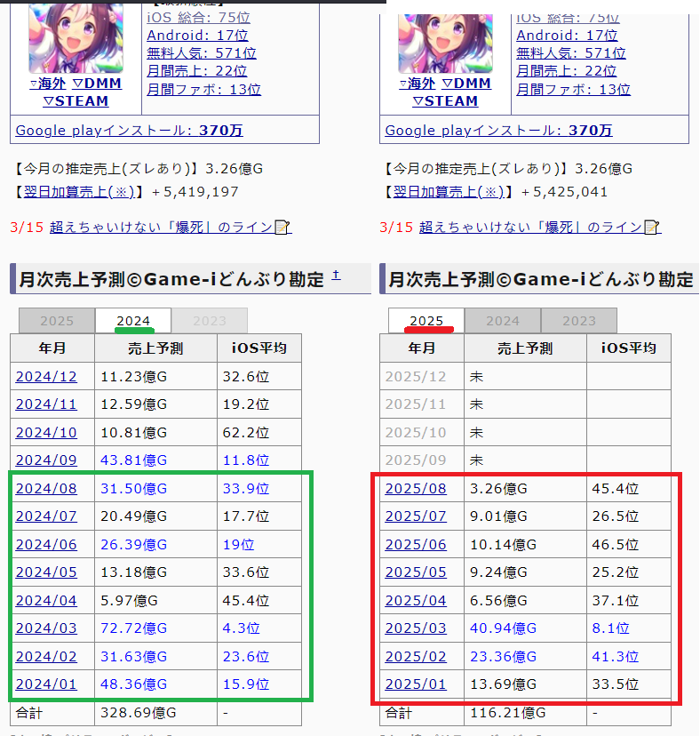Open right ▽海外 link
Screen dimensions: 700x736
[x=418, y=84]
